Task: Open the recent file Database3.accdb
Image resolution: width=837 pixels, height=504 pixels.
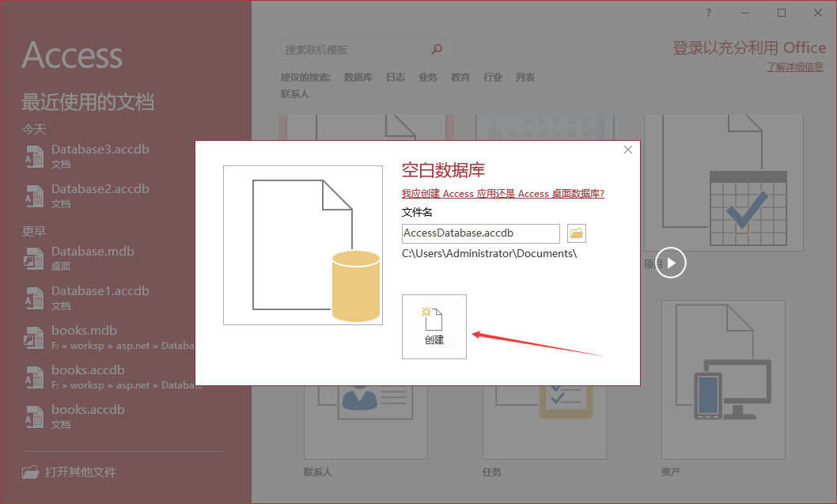Action: (x=100, y=150)
